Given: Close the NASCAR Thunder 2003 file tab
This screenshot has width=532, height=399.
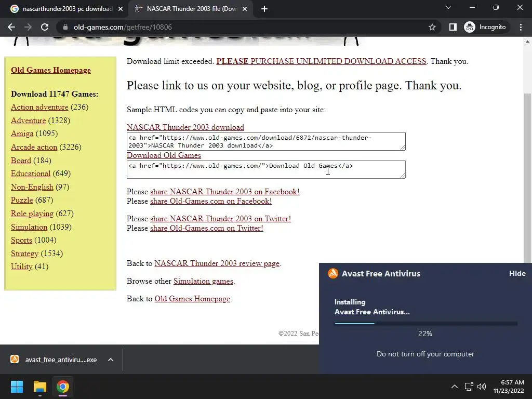Looking at the screenshot, I should (245, 9).
